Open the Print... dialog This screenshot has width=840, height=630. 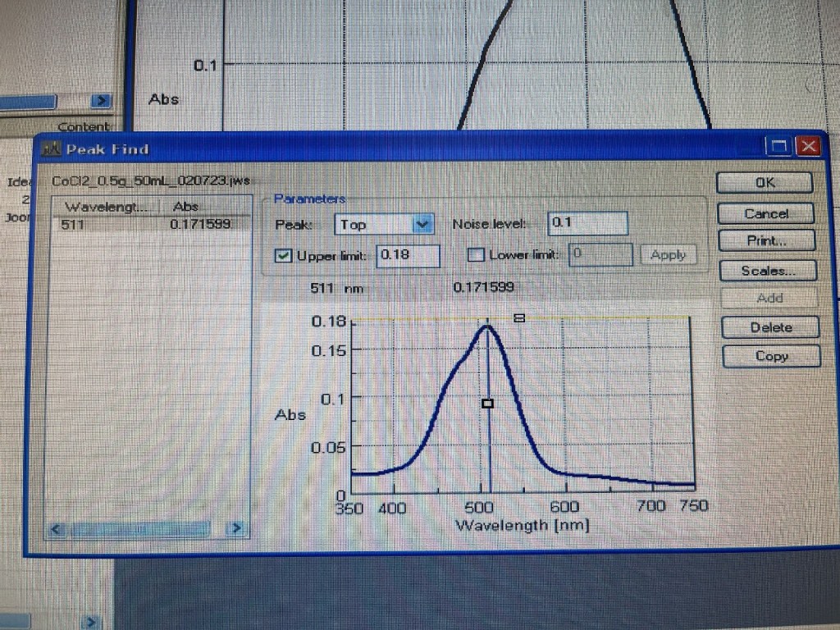pos(766,241)
